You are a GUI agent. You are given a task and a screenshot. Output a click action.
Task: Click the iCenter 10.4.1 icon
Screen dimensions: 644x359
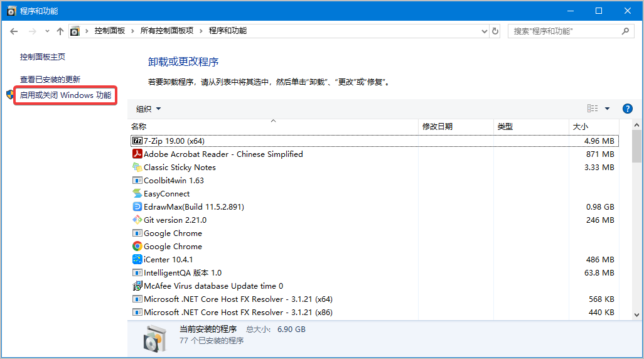click(x=137, y=260)
